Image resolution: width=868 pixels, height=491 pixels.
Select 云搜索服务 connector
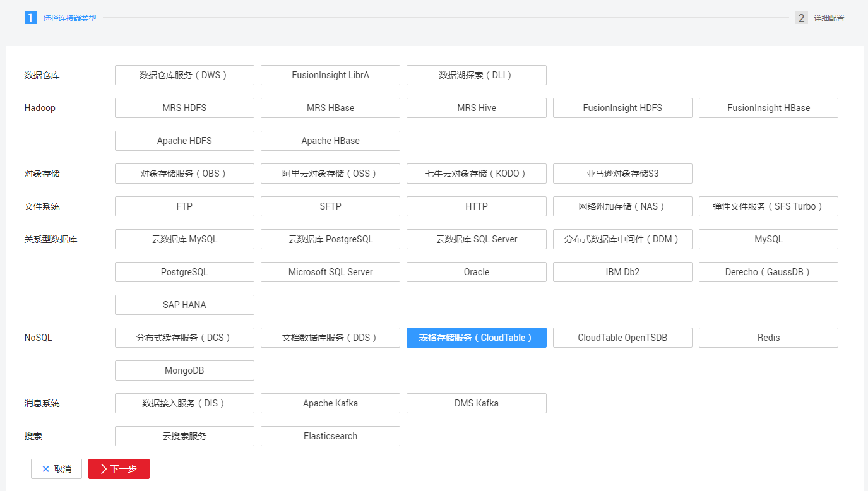pyautogui.click(x=184, y=436)
